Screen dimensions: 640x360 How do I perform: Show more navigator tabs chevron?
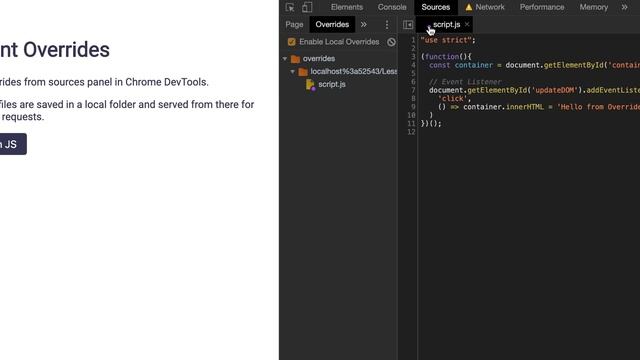pyautogui.click(x=363, y=24)
